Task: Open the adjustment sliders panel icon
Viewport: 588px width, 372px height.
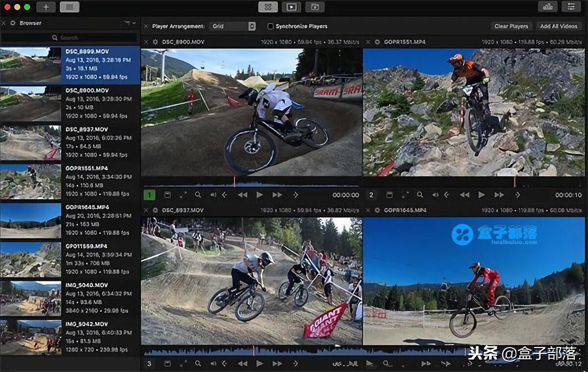Action: coord(571,7)
